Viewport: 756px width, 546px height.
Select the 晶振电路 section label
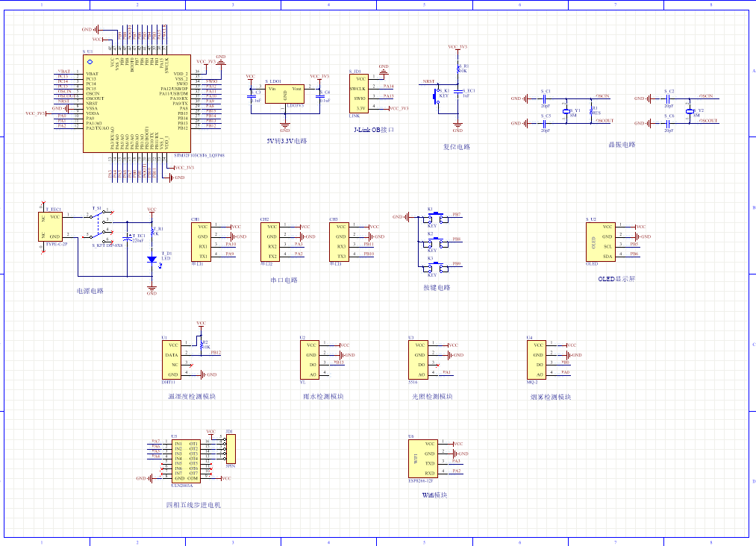(621, 145)
